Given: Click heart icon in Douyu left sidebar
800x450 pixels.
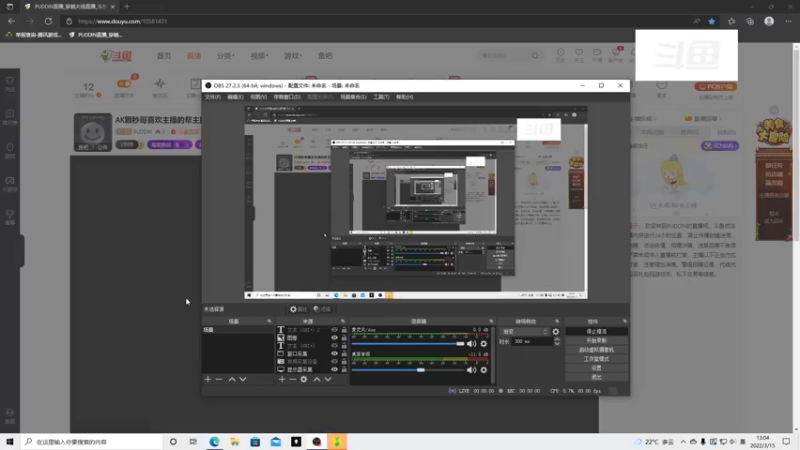Looking at the screenshot, I should tap(10, 81).
